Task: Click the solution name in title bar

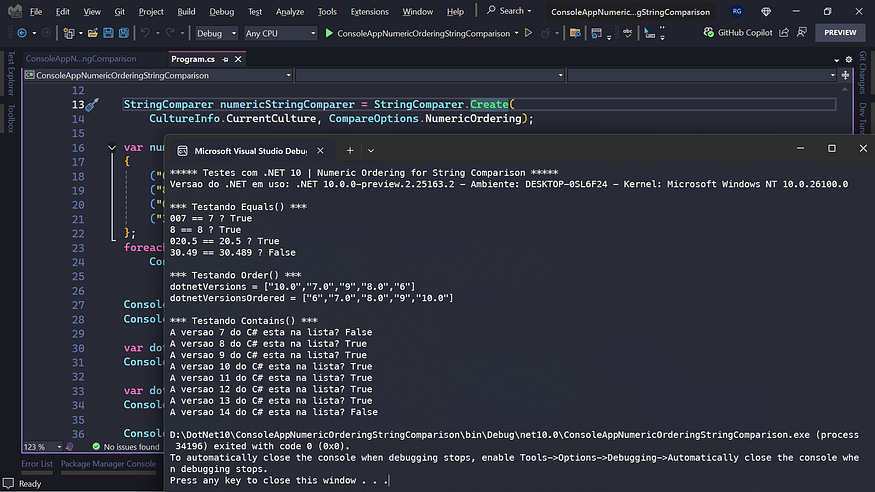Action: point(631,12)
